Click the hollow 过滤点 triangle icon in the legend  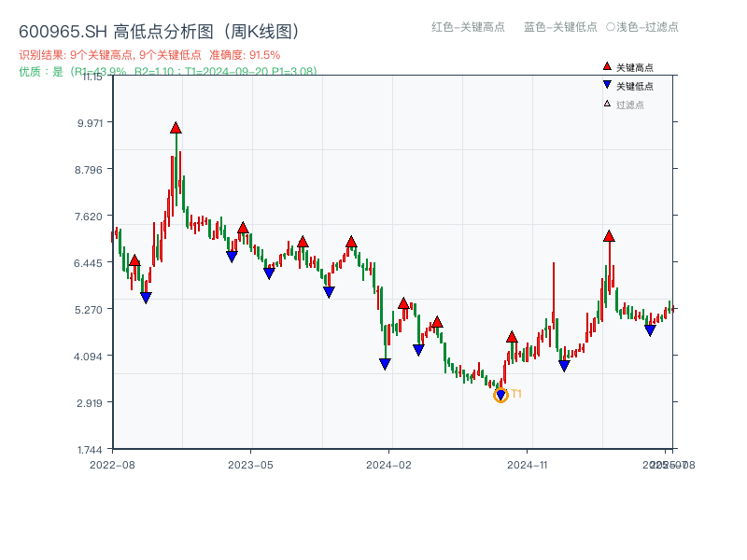coord(607,101)
